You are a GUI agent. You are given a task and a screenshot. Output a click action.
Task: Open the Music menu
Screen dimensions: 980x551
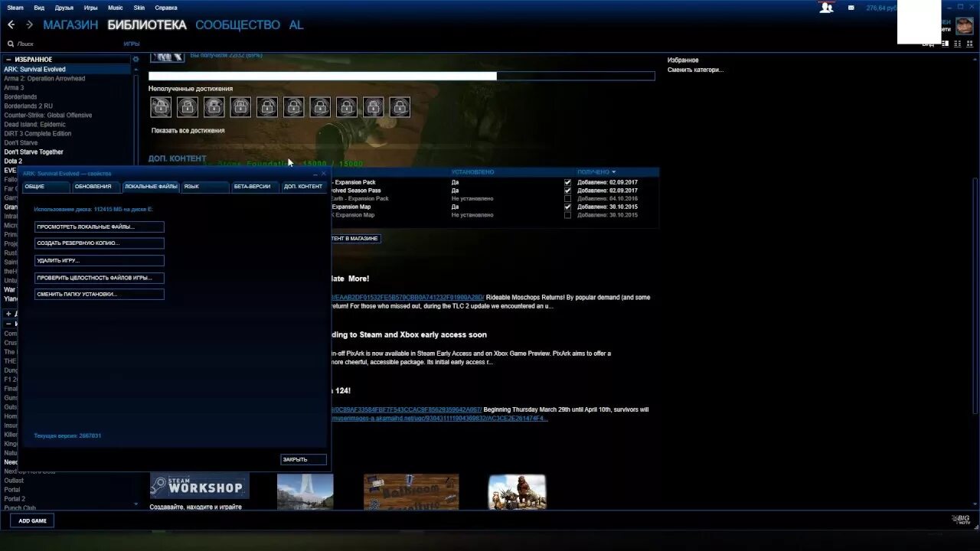(116, 8)
